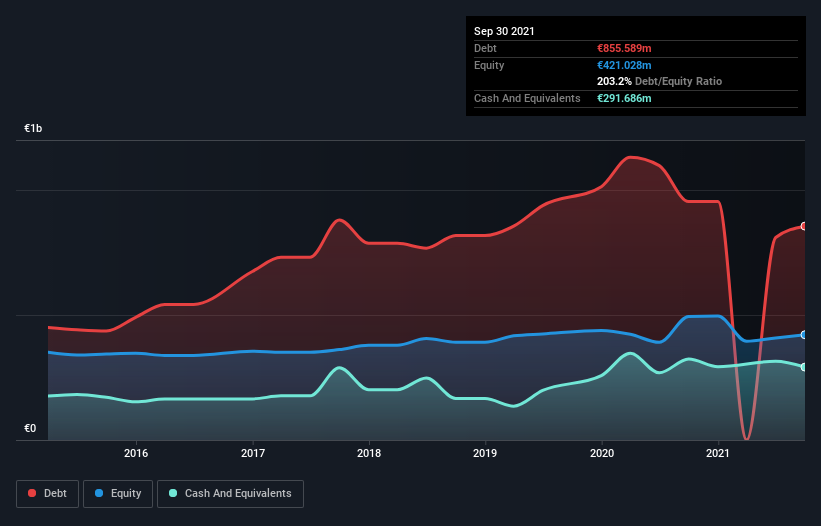Screen dimensions: 821x526
Task: Click the Cash And Equivalents tooltip label
Action: [x=527, y=98]
